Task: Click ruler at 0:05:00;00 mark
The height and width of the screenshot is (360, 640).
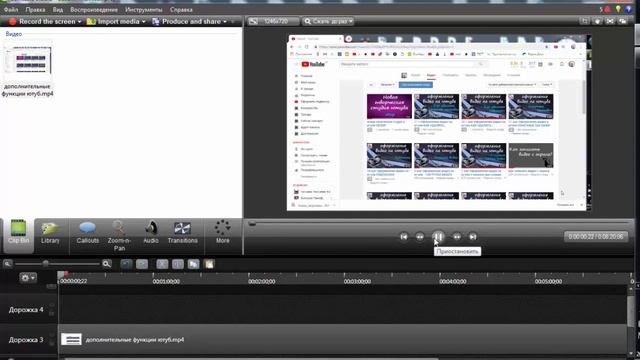Action: pos(548,281)
